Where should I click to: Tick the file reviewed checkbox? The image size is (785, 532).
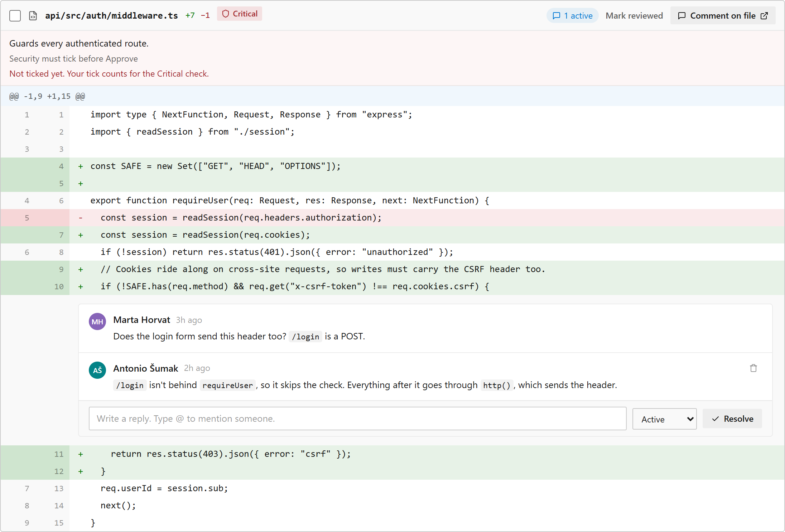click(x=15, y=16)
